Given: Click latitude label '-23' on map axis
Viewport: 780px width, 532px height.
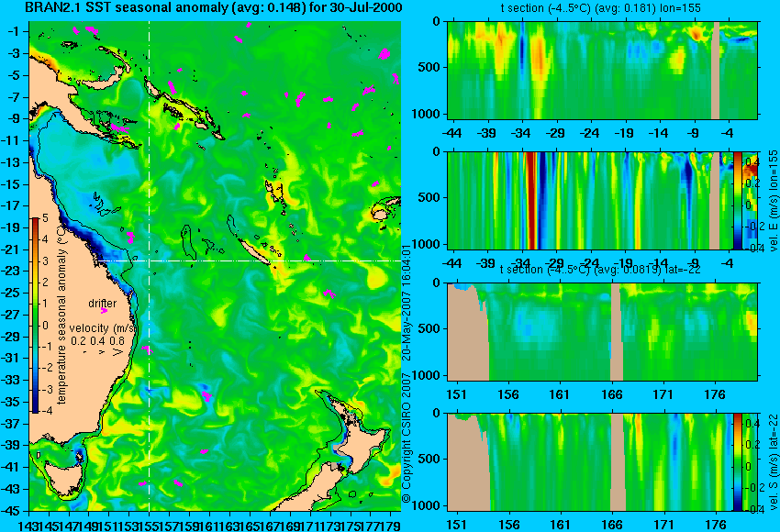Looking at the screenshot, I should [11, 271].
